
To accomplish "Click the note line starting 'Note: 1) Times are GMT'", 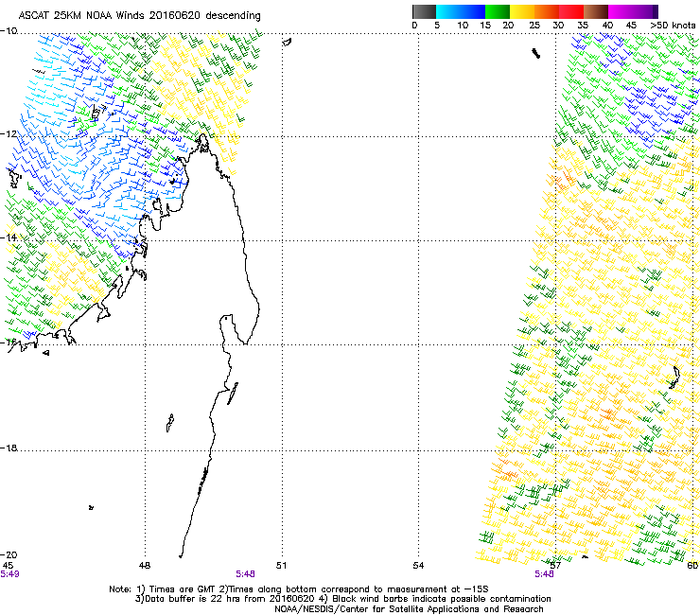I will [x=299, y=589].
